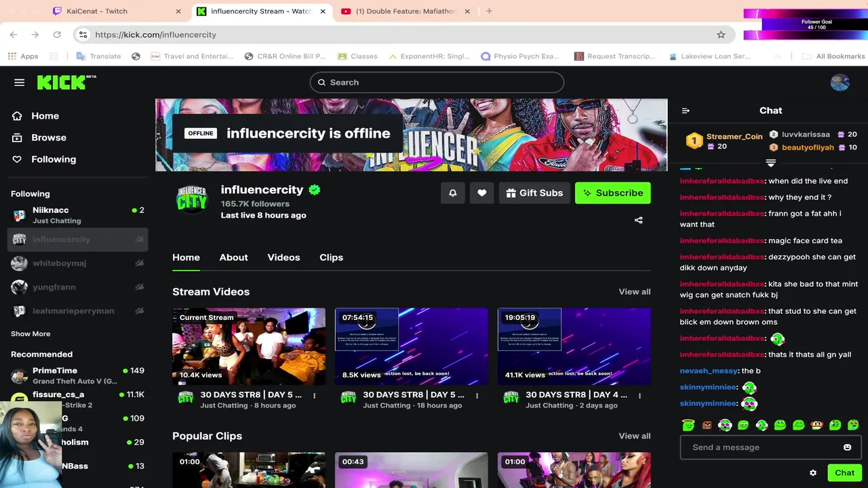Switch to the Videos tab
This screenshot has height=488, width=868.
(x=283, y=258)
